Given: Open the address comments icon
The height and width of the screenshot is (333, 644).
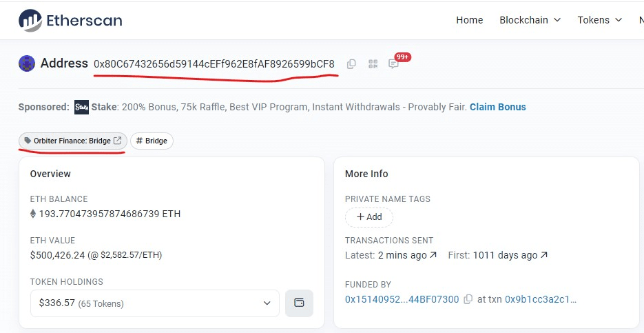Looking at the screenshot, I should (393, 64).
